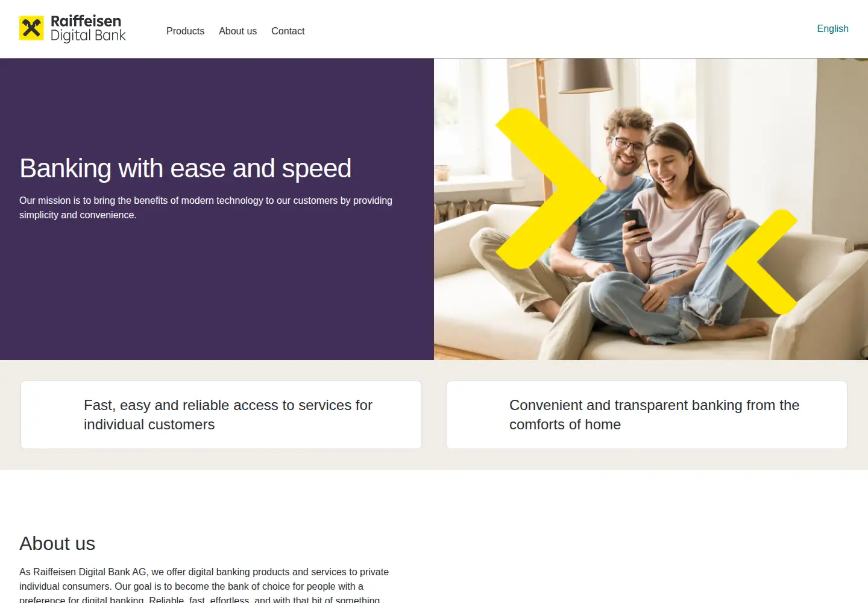The height and width of the screenshot is (603, 868).
Task: Open the Products menu
Action: tap(185, 31)
